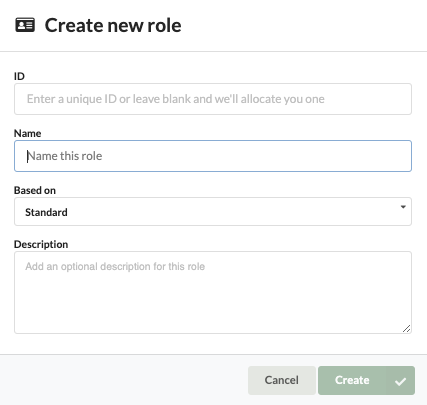Click the 'Create new role' dialog title
This screenshot has width=427, height=405.
pyautogui.click(x=113, y=25)
